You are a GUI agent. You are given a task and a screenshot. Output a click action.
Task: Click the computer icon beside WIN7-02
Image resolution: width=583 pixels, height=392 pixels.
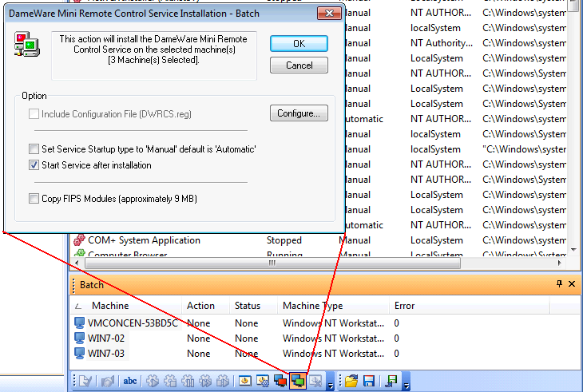click(x=79, y=339)
